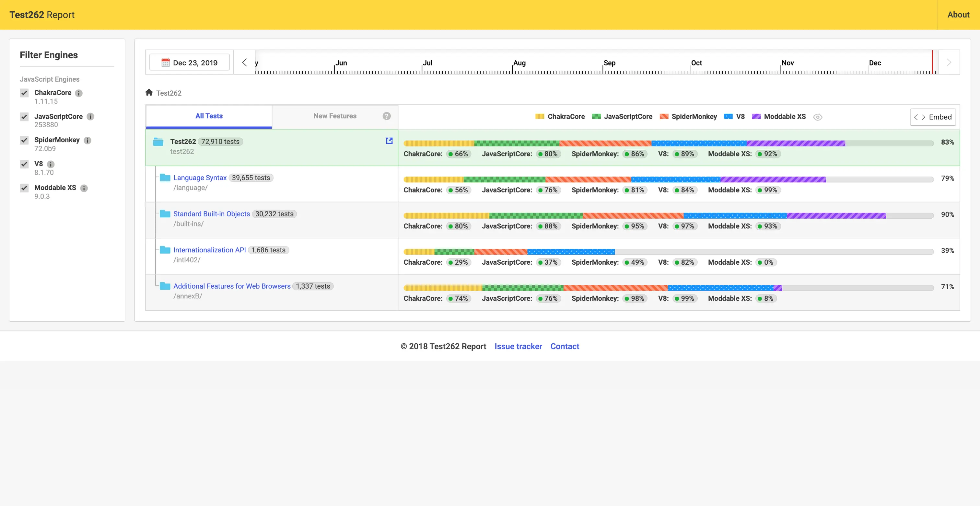Open the Issue tracker link
980x506 pixels.
point(518,346)
